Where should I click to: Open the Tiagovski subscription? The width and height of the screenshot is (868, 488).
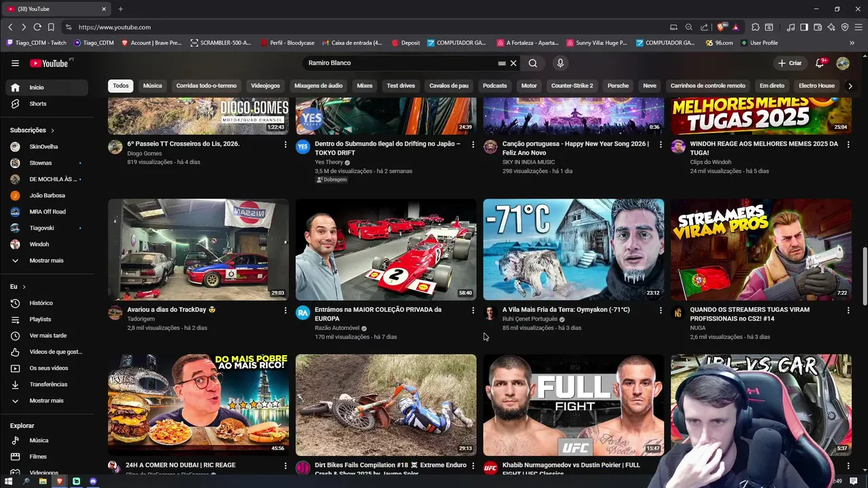click(x=47, y=228)
